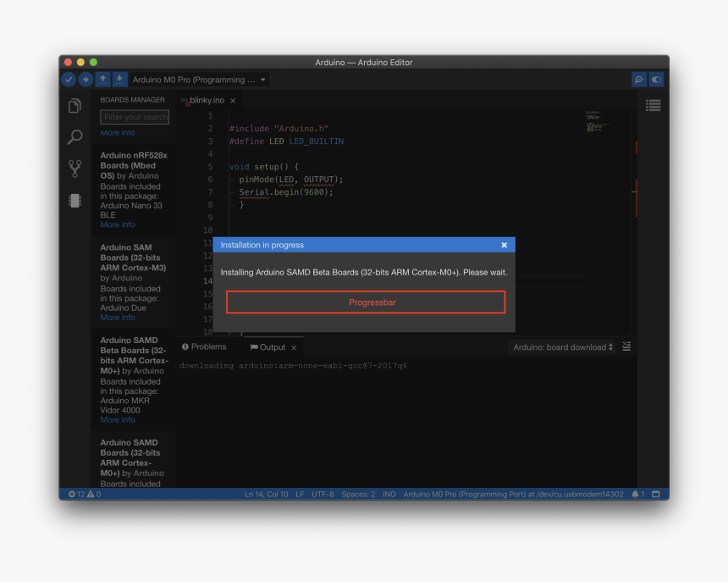Select Arduino SAMD Beta Boards list entry
728x582 pixels.
click(134, 380)
